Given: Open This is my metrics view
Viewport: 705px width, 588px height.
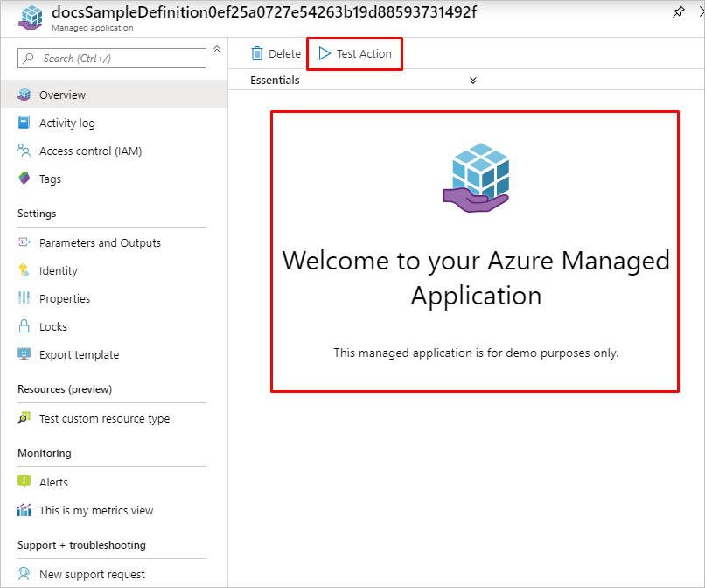Looking at the screenshot, I should (96, 510).
